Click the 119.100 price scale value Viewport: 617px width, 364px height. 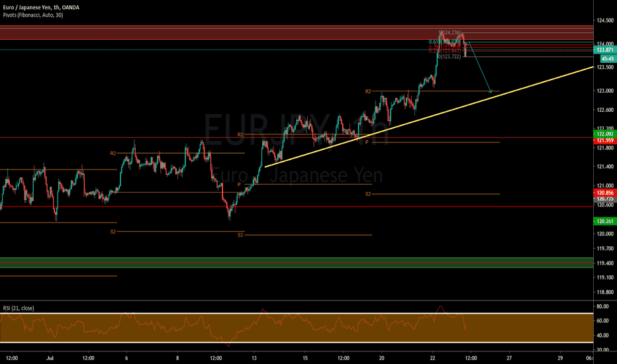(605, 277)
